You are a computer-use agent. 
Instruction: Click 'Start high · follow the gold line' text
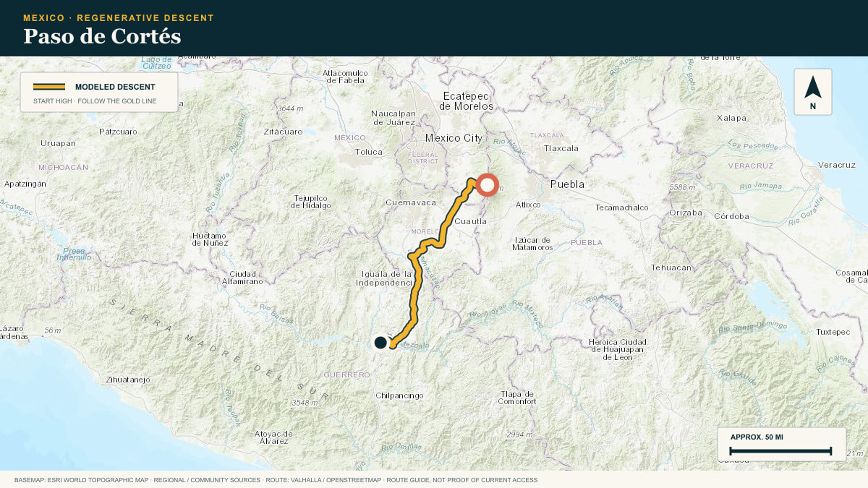(x=95, y=101)
